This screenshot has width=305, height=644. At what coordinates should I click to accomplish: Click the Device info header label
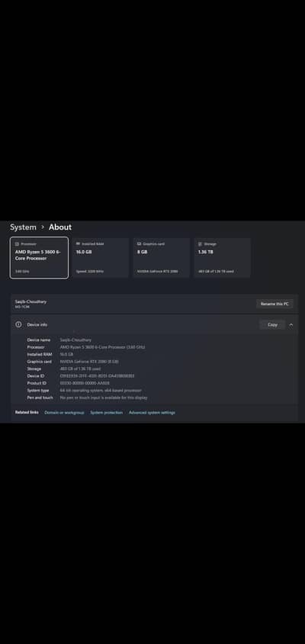click(37, 325)
